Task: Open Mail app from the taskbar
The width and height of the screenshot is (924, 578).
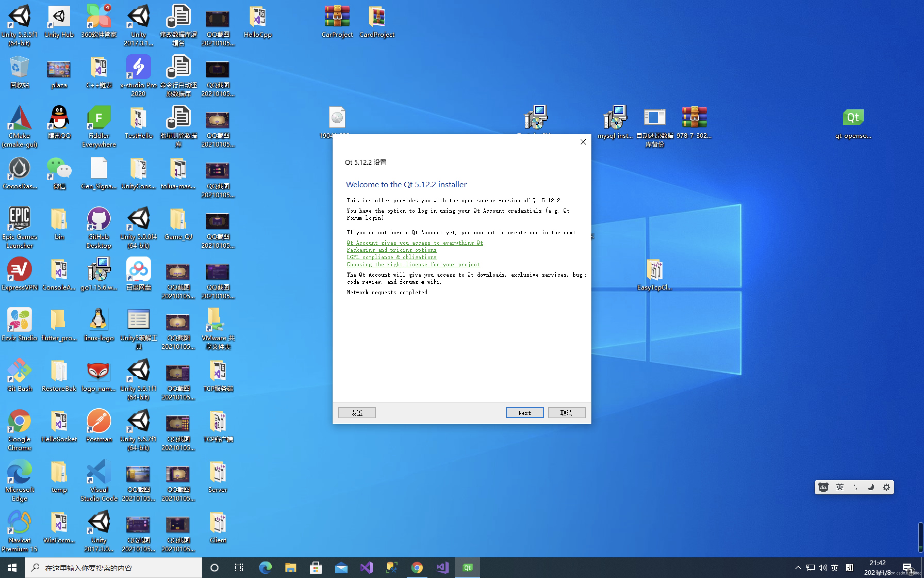Action: 341,568
